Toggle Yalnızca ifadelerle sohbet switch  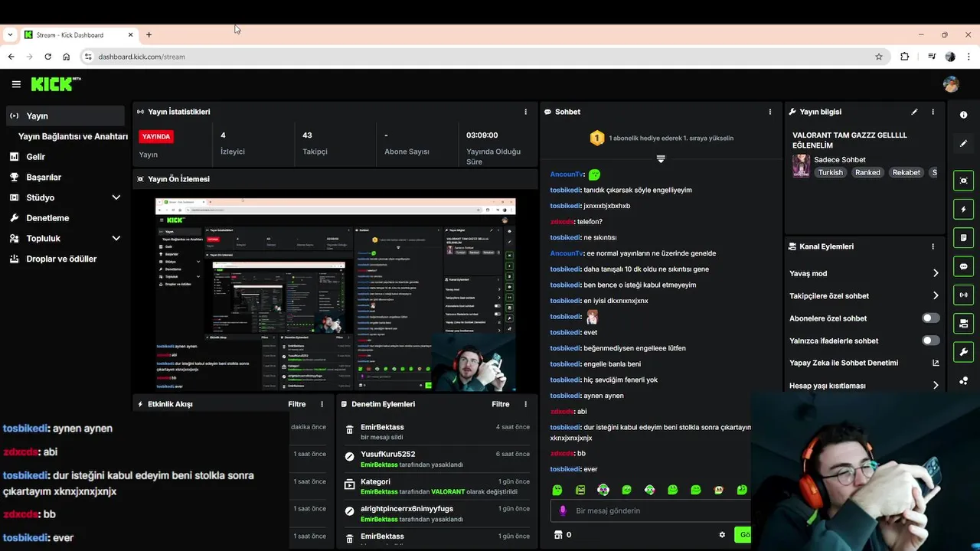point(930,341)
